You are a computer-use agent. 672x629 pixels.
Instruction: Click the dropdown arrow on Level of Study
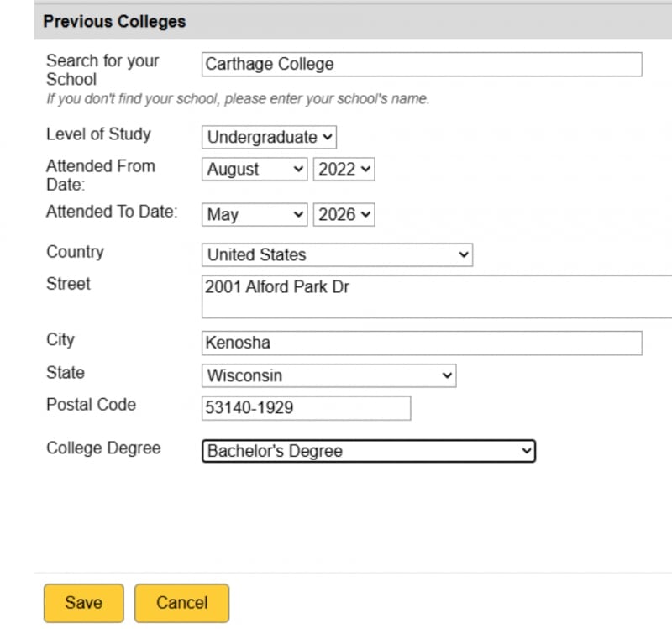coord(328,137)
